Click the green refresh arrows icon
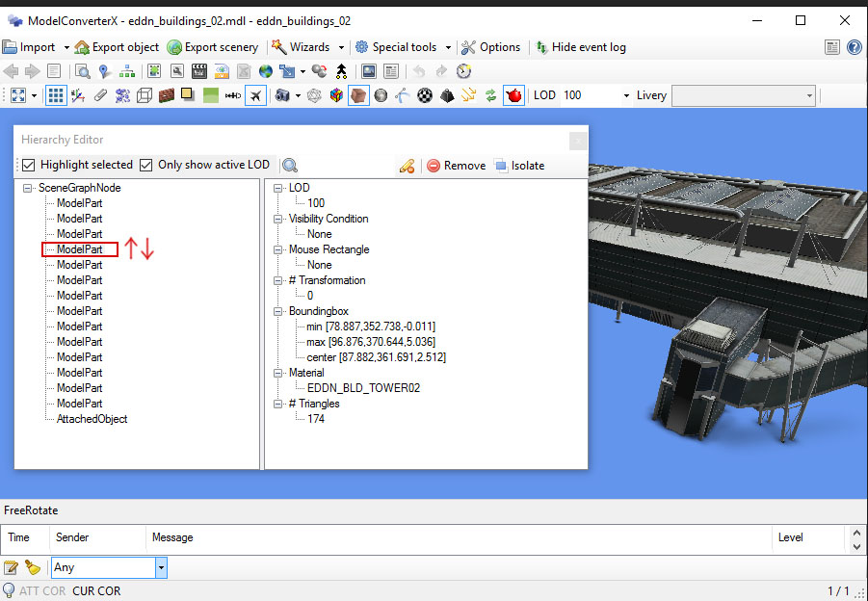Screen dimensions: 868x601 491,95
